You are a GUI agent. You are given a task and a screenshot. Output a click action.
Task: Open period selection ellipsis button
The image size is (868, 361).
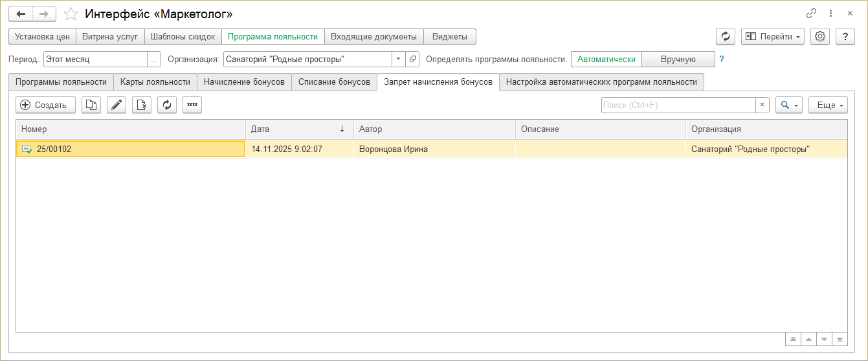154,59
